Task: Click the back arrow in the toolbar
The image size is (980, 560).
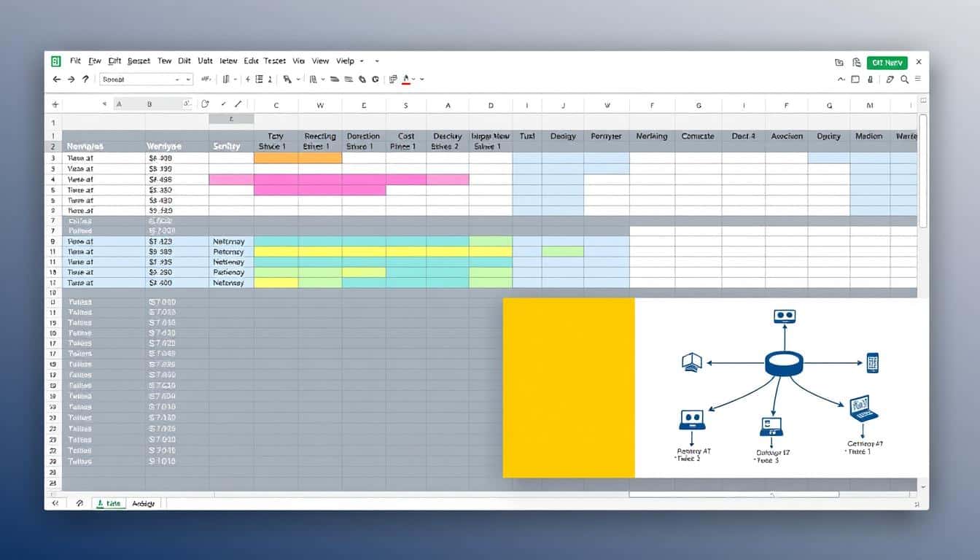Action: tap(57, 79)
